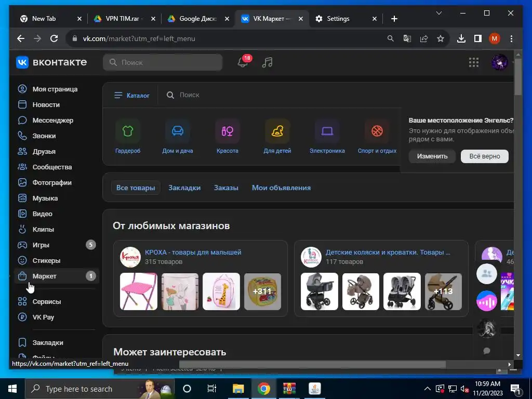532x399 pixels.
Task: Close the VK Маркет tab
Action: 301,19
